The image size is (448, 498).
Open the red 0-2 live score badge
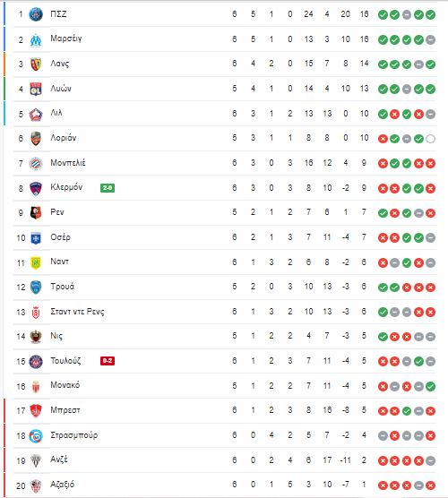pyautogui.click(x=108, y=361)
